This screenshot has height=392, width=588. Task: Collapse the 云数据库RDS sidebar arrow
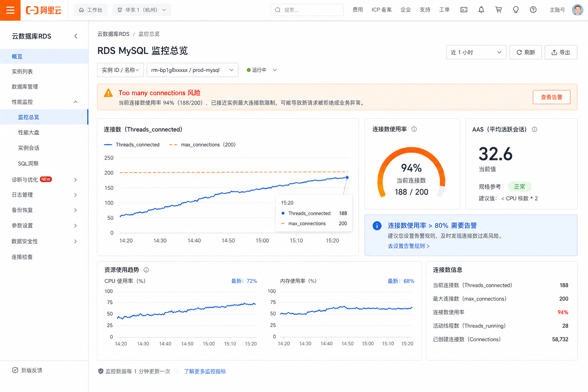pos(76,36)
